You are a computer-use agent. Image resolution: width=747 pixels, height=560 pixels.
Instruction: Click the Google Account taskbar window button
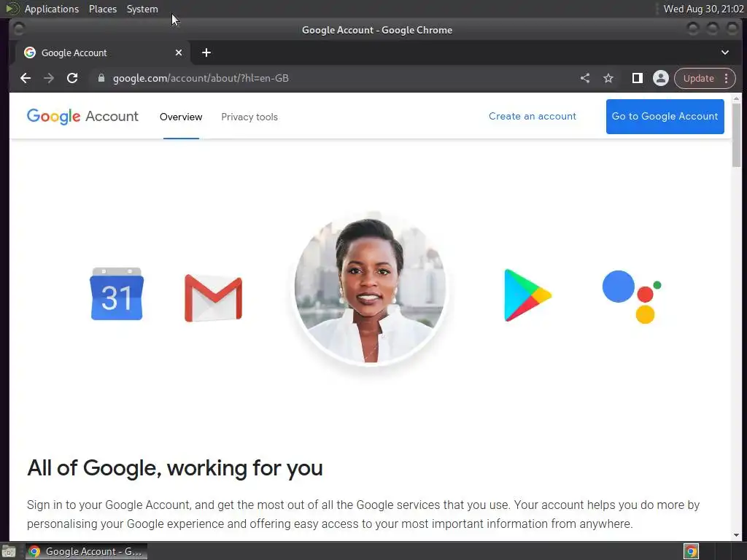[86, 551]
